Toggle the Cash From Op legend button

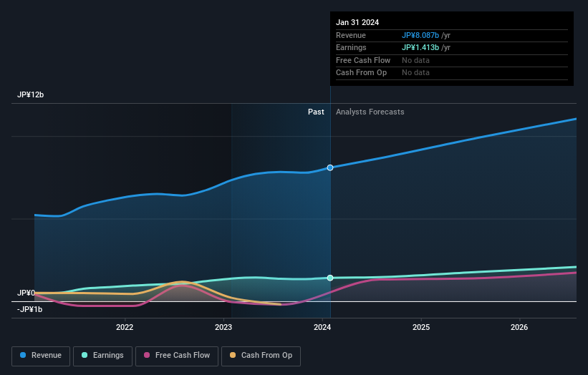[x=261, y=356]
